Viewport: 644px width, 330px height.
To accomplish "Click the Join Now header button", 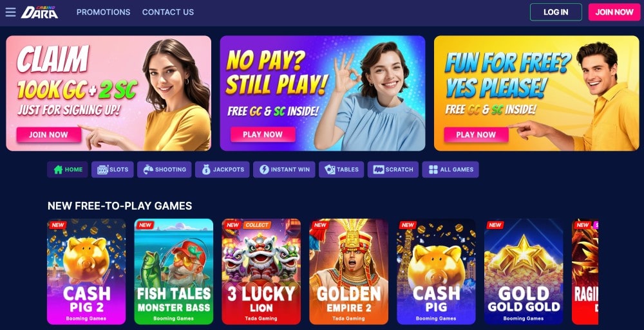I will click(614, 12).
